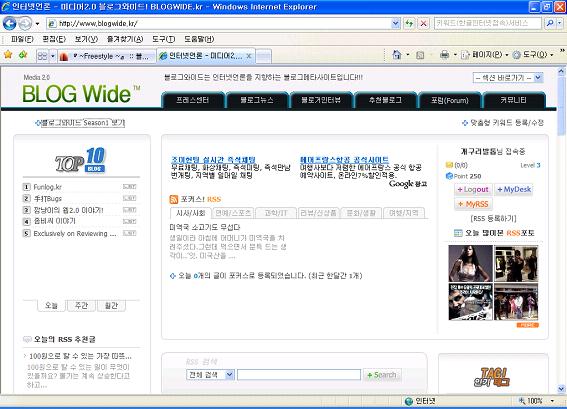Click the Add to Favorites icon
This screenshot has height=409, width=567.
pyautogui.click(x=23, y=55)
